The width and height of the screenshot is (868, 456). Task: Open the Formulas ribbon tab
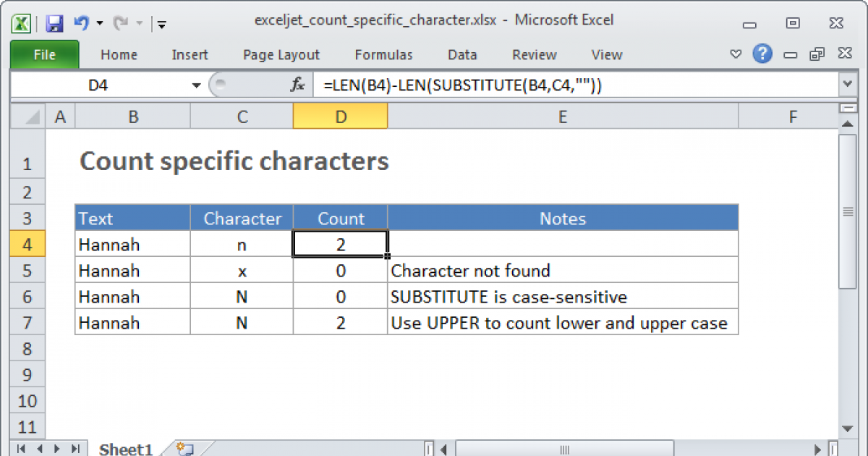pyautogui.click(x=383, y=55)
